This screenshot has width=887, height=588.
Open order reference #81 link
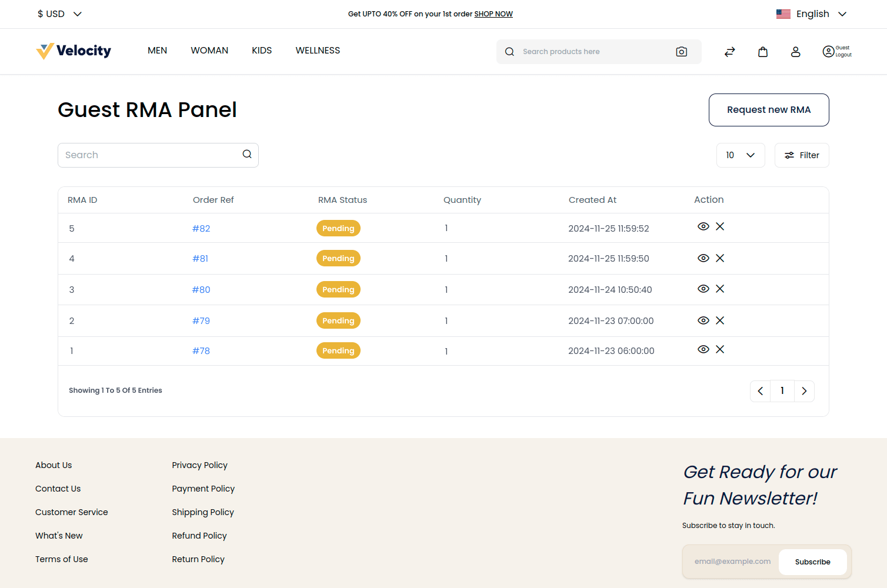(200, 259)
